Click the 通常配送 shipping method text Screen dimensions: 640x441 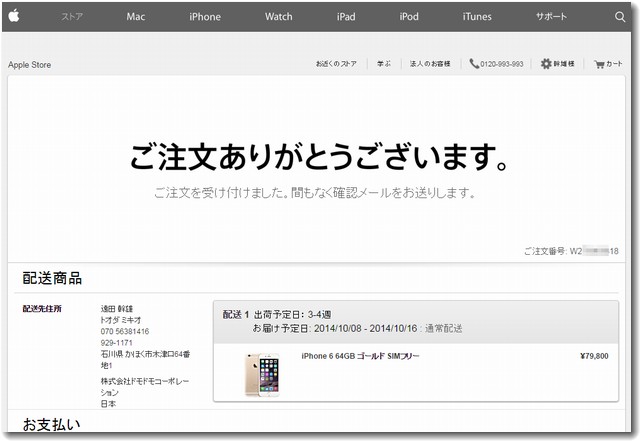(444, 328)
